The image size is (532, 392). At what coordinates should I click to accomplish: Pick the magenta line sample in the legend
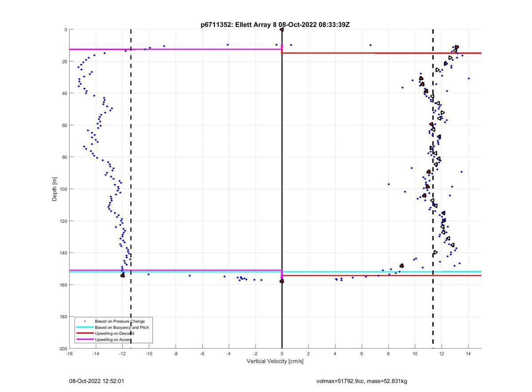85,340
